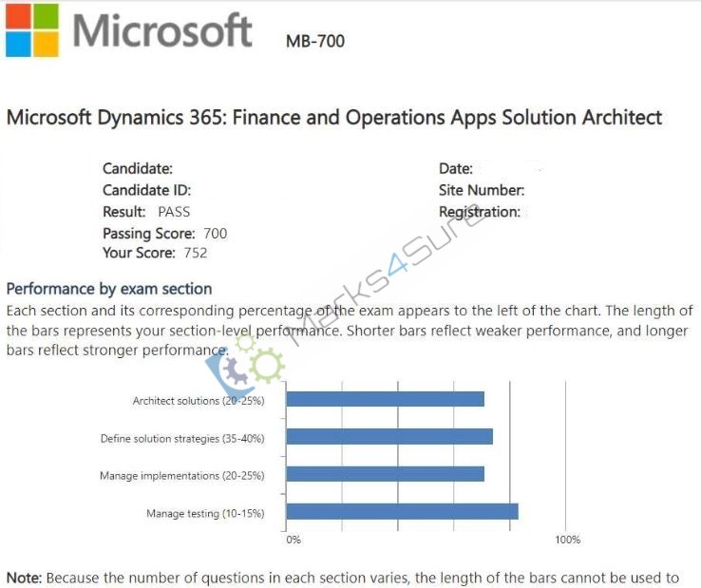Click the title 'Microsoft Dynamics 365: Finance and Operations Apps Solution Architect'
This screenshot has height=588, width=701.
point(334,118)
